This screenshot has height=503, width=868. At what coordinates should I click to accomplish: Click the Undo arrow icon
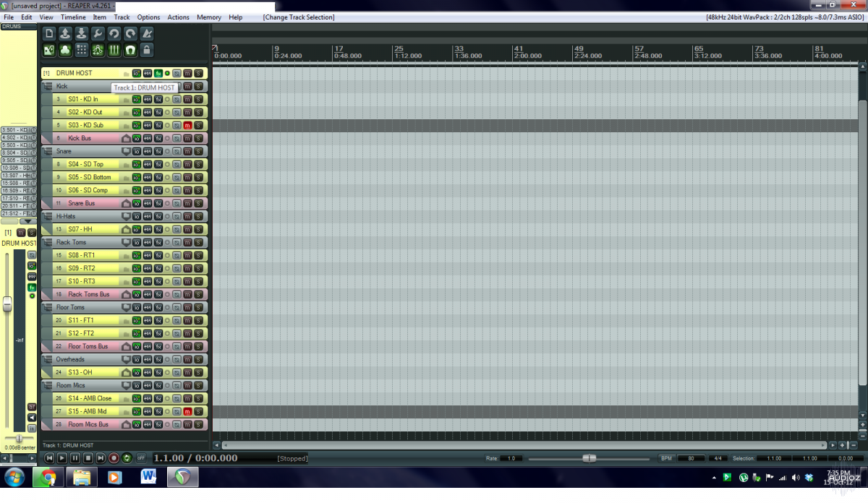click(114, 33)
